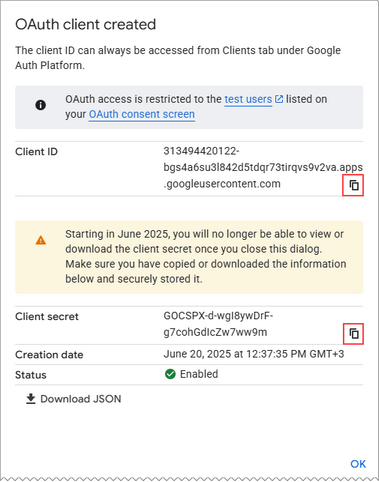Screen dimensions: 379x482
Task: Click the Starting in June 2025 warning message
Action: coord(206,256)
